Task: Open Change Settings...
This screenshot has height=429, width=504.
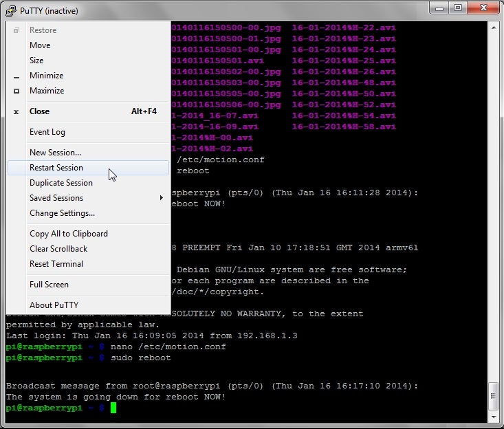Action: pos(89,213)
